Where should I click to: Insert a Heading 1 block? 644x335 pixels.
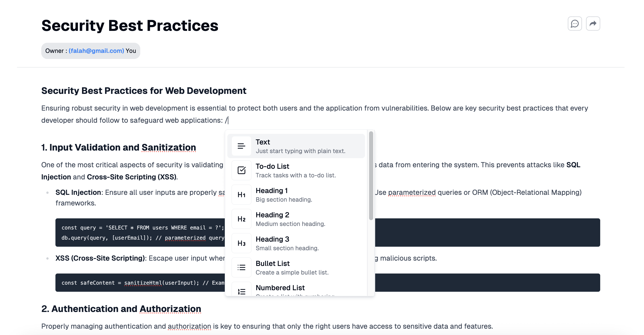(x=284, y=195)
